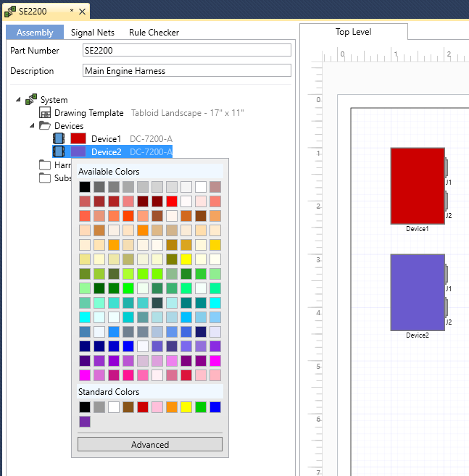This screenshot has width=469, height=476.
Task: Pick crimson swatch in the last Available row
Action: 186,375
